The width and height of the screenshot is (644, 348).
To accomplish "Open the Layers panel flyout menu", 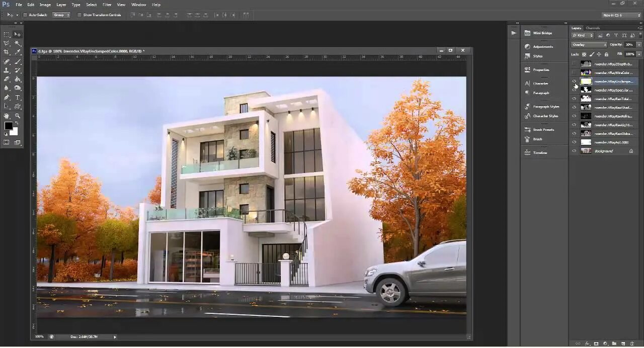I will click(x=640, y=28).
